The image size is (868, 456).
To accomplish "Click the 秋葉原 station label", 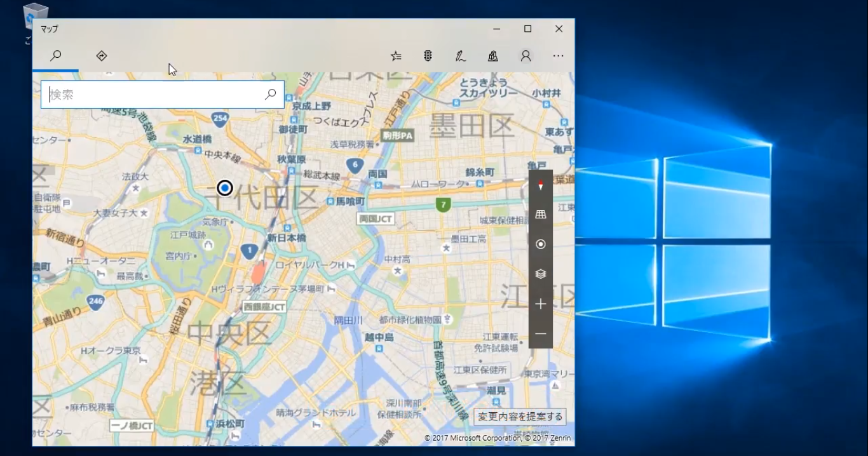I will 292,159.
